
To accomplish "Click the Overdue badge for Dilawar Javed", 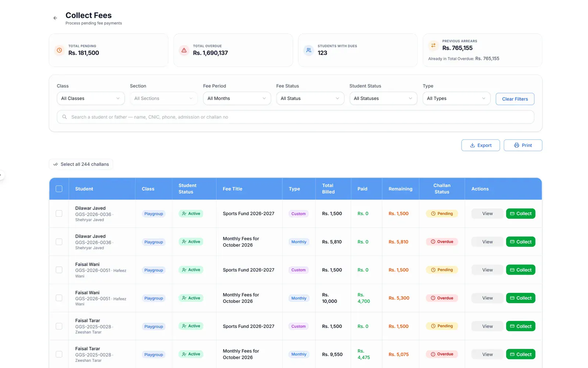I will (x=442, y=242).
